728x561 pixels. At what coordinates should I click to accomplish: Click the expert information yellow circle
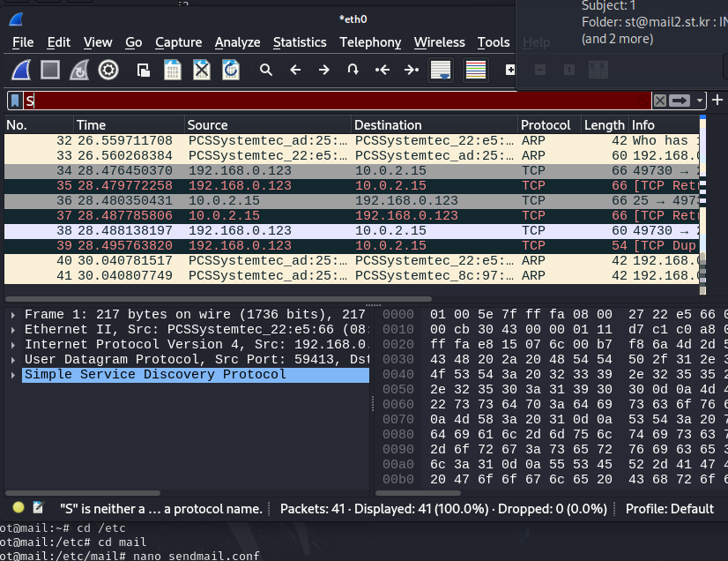tap(19, 507)
